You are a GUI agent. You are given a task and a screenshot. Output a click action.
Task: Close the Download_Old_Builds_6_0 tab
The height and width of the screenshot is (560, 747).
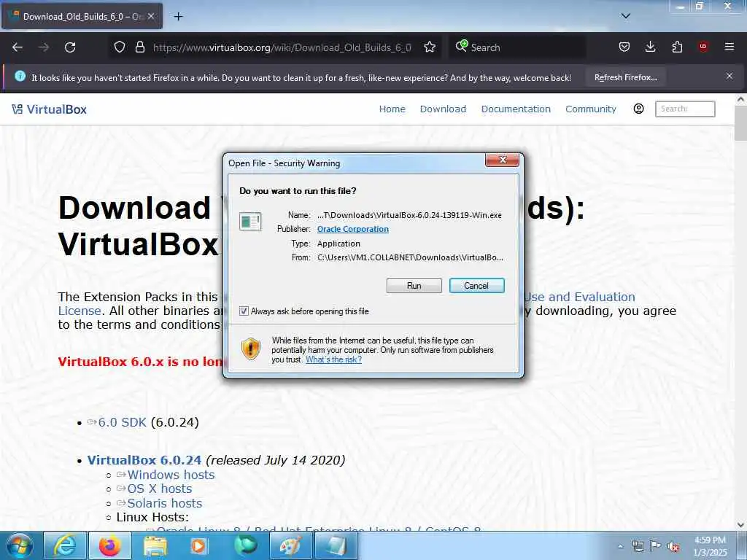[x=151, y=16]
